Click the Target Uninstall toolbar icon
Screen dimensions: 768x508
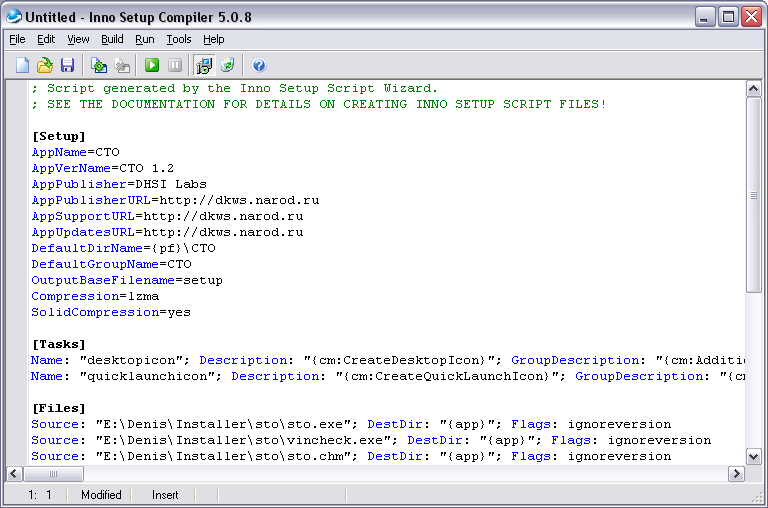(227, 65)
